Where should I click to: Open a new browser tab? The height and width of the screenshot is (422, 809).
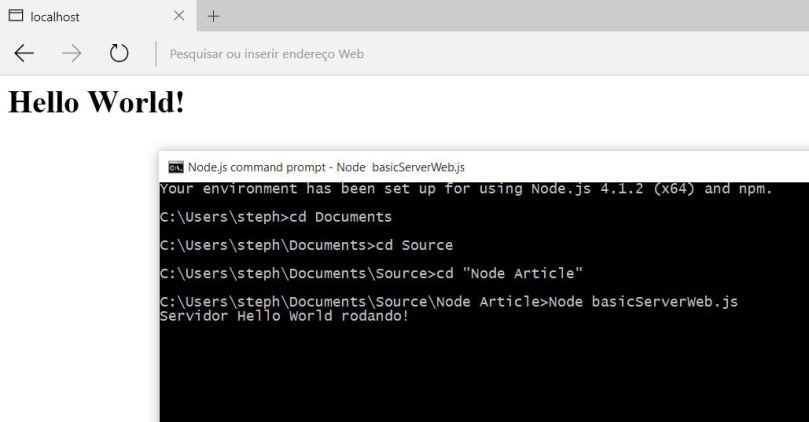pyautogui.click(x=213, y=16)
